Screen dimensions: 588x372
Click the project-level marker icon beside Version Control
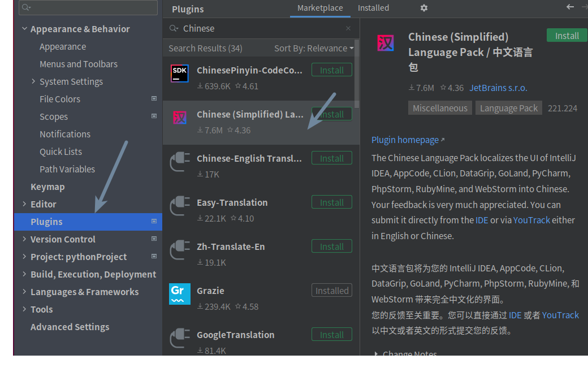click(154, 239)
